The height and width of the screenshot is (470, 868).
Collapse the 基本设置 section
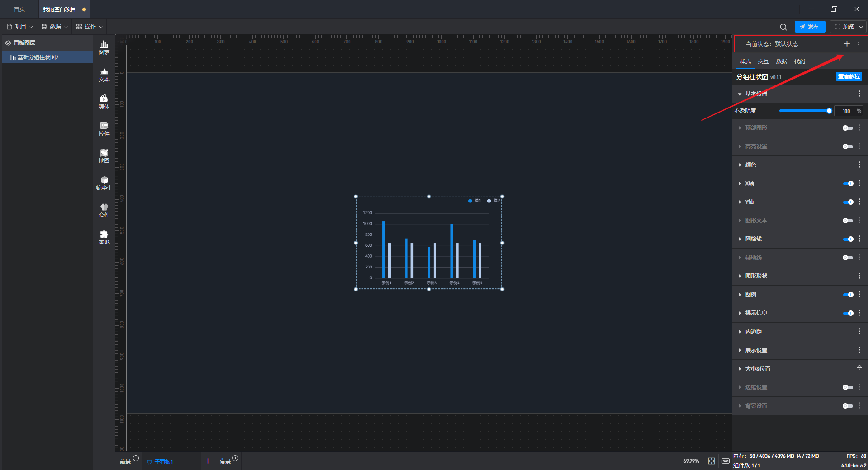(x=740, y=94)
